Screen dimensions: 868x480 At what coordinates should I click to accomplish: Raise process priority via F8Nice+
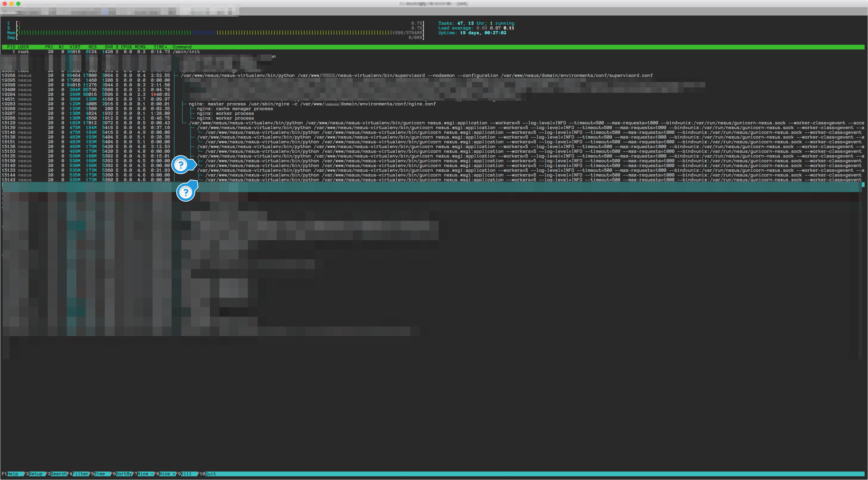click(x=165, y=474)
